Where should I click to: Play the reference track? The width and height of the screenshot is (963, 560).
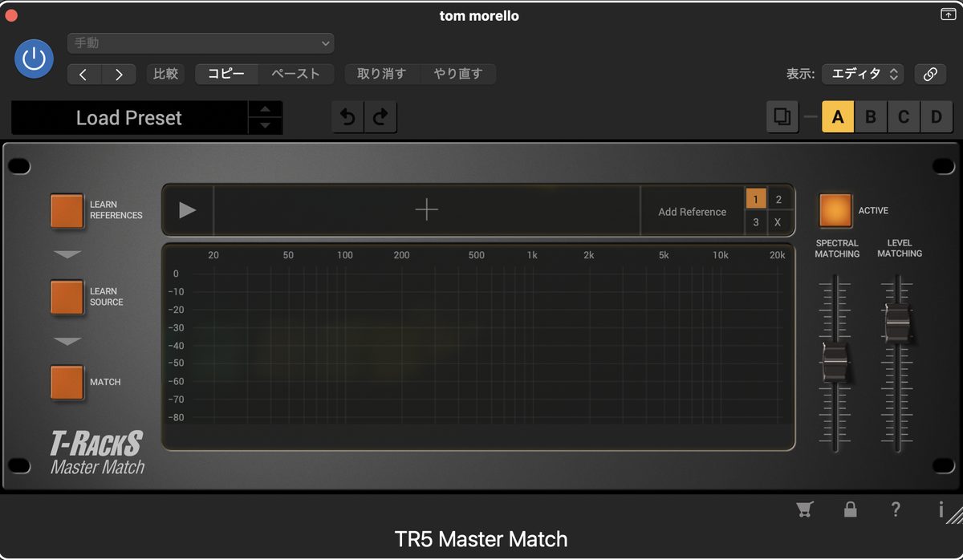click(187, 210)
